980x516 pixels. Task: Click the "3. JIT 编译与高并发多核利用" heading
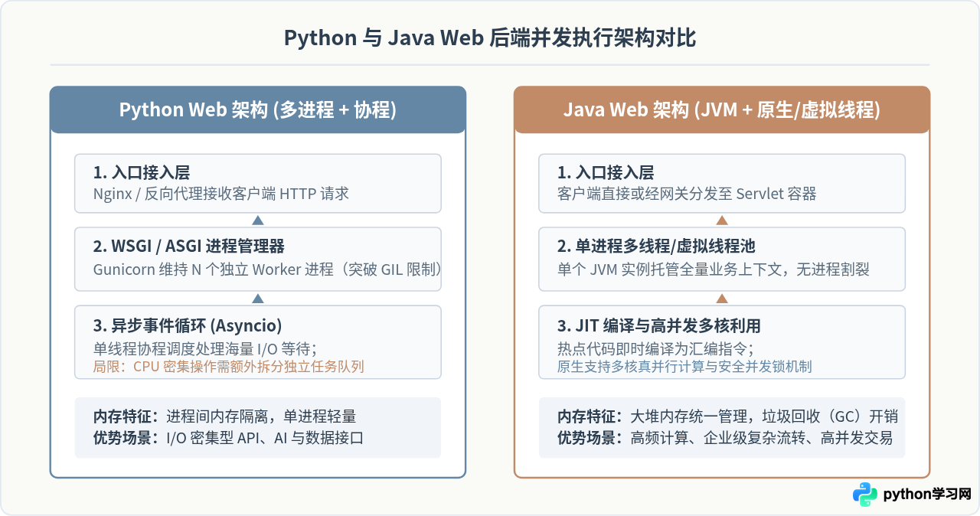659,325
